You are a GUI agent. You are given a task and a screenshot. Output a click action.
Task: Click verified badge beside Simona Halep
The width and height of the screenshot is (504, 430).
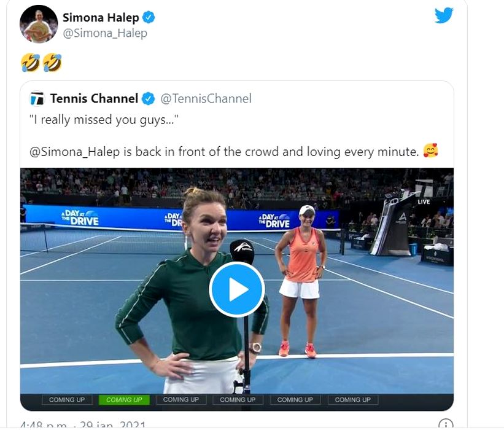pyautogui.click(x=149, y=17)
